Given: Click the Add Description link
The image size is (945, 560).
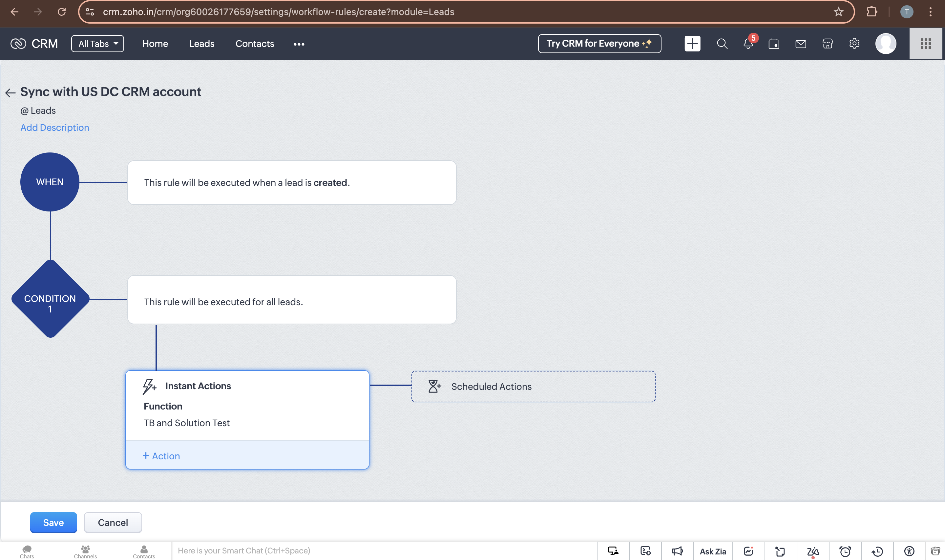Looking at the screenshot, I should coord(55,128).
